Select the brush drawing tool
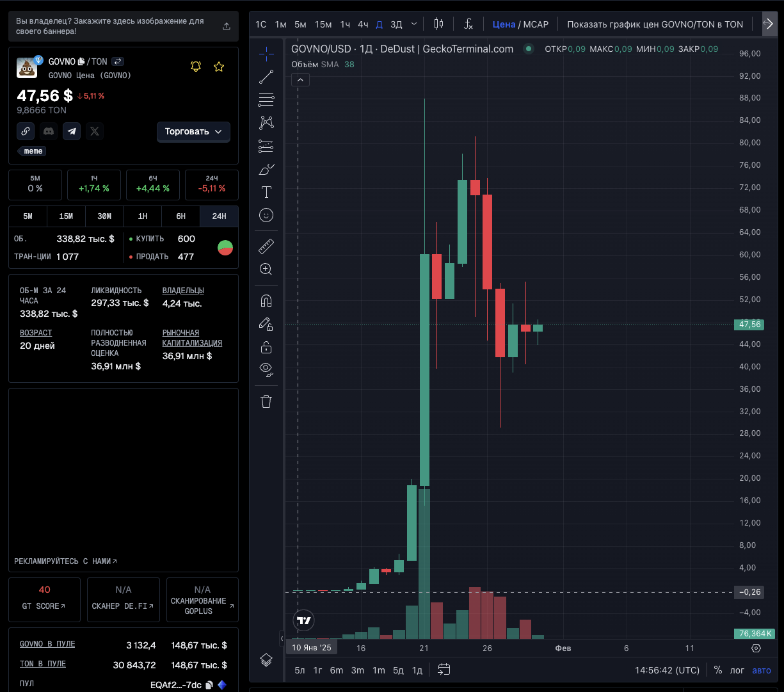The width and height of the screenshot is (784, 692). [266, 169]
